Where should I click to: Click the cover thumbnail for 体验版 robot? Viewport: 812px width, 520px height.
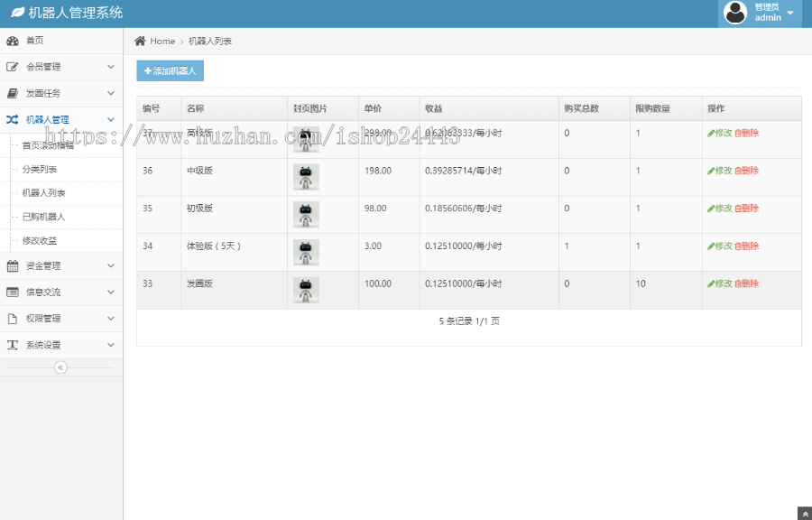[306, 252]
